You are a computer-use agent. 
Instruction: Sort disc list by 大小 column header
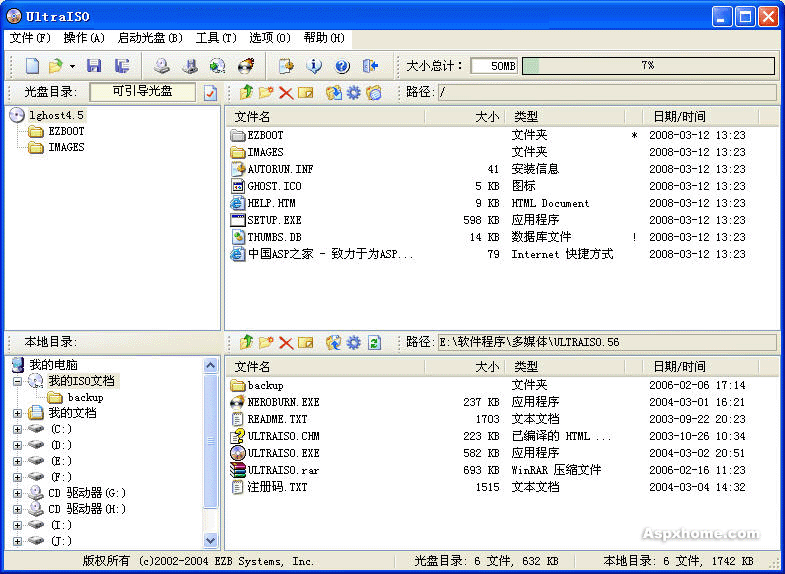[x=465, y=117]
